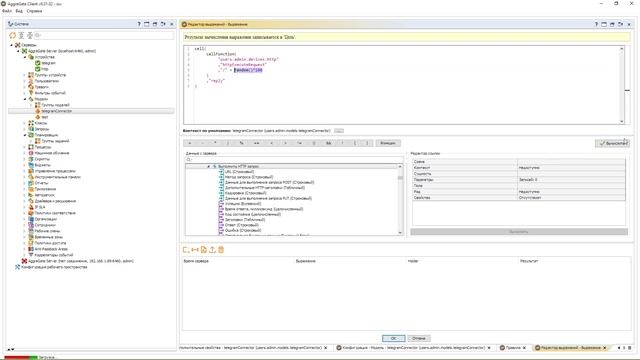Click the refresh icon in System tree toolbar
This screenshot has height=360, width=640.
tap(13, 36)
